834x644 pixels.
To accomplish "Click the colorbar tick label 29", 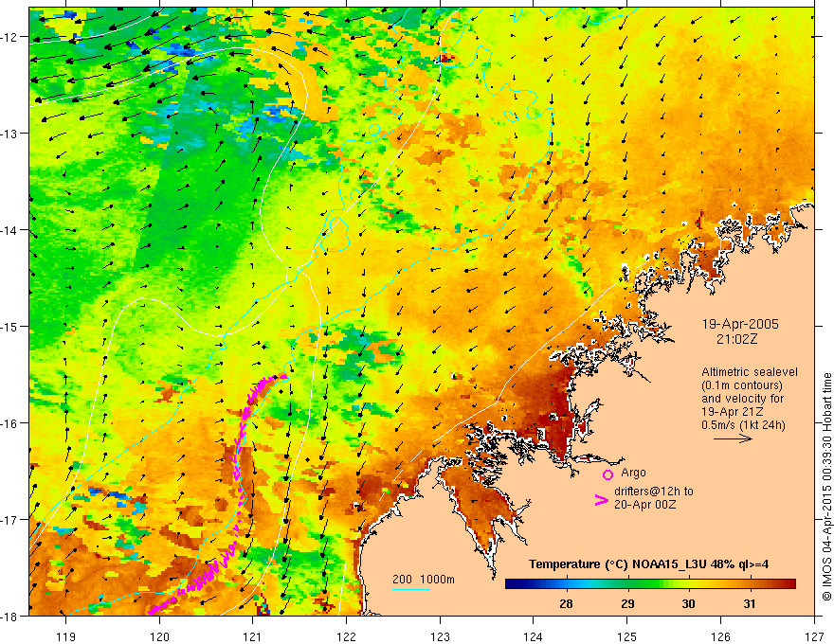I will (x=627, y=603).
